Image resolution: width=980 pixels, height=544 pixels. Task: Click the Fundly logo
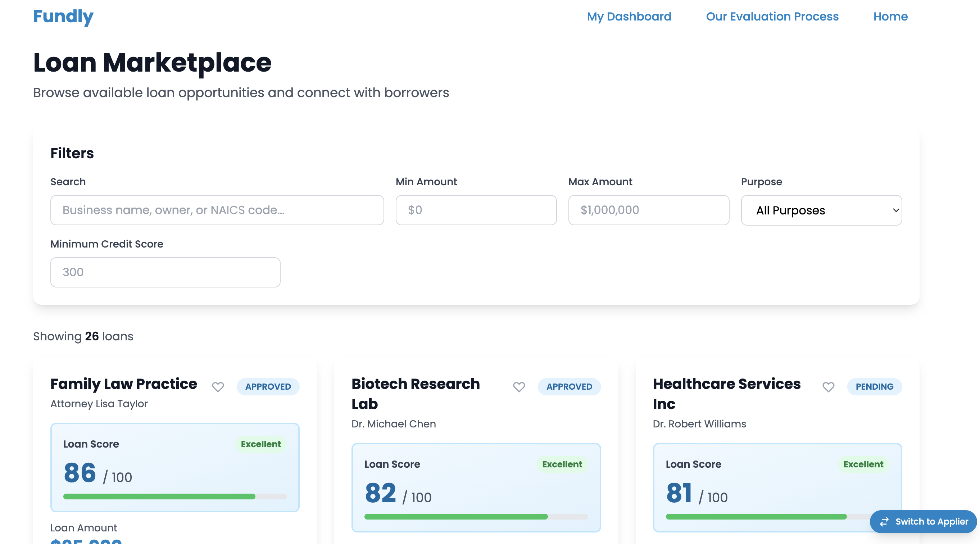pyautogui.click(x=63, y=16)
